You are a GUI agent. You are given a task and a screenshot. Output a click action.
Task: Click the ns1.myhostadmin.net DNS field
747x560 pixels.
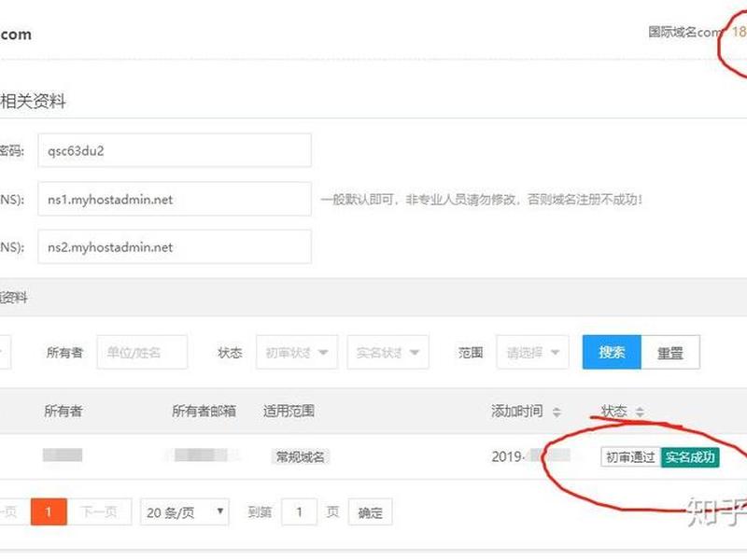[175, 199]
